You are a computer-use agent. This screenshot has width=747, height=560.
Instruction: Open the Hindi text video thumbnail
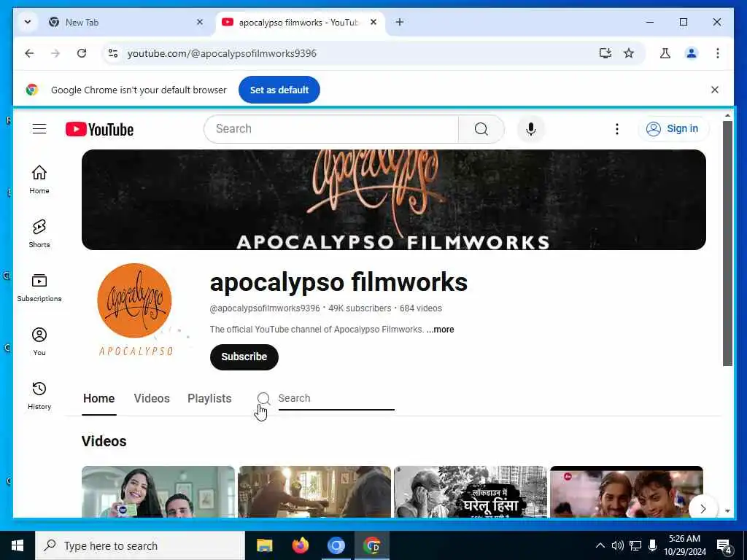tap(471, 491)
